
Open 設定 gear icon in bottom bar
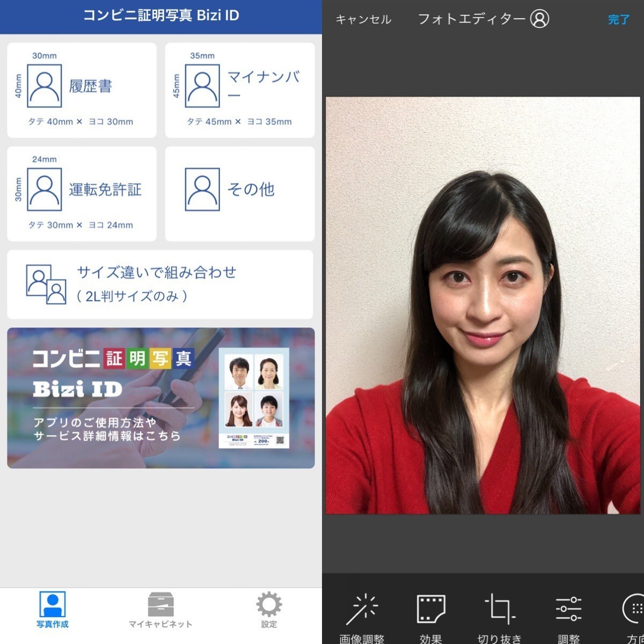269,609
